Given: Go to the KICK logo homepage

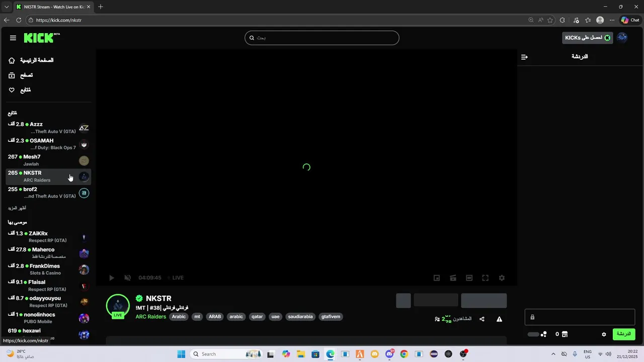Looking at the screenshot, I should click(42, 38).
